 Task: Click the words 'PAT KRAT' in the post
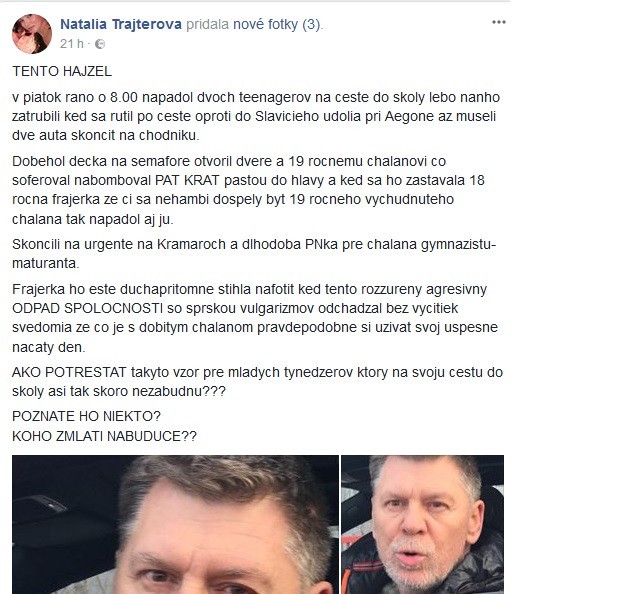point(187,180)
